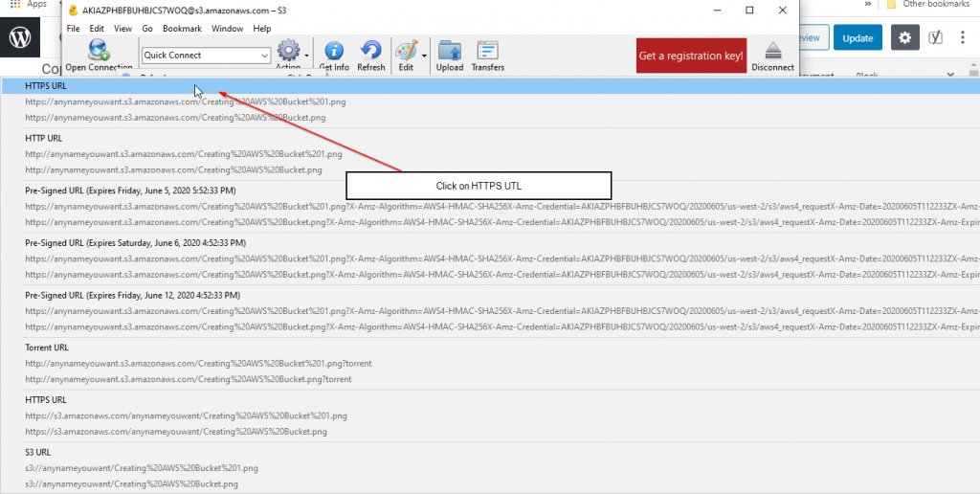
Task: Click https://anynameyouwant.s3.amazonaws.com/Creating%20AWS%20Bucket.png
Action: (x=176, y=117)
